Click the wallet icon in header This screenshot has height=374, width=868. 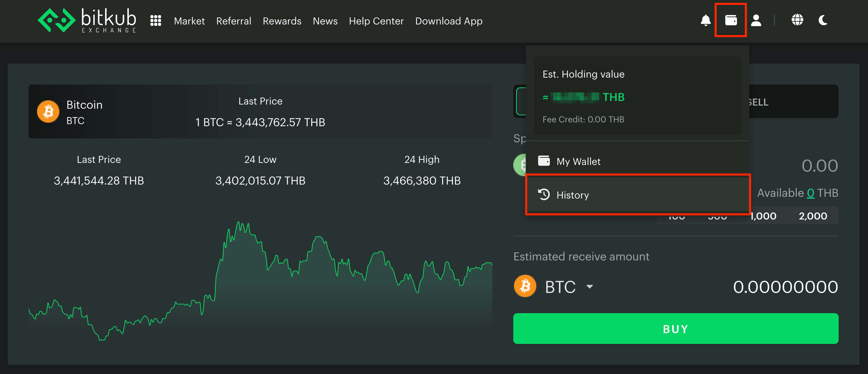731,20
